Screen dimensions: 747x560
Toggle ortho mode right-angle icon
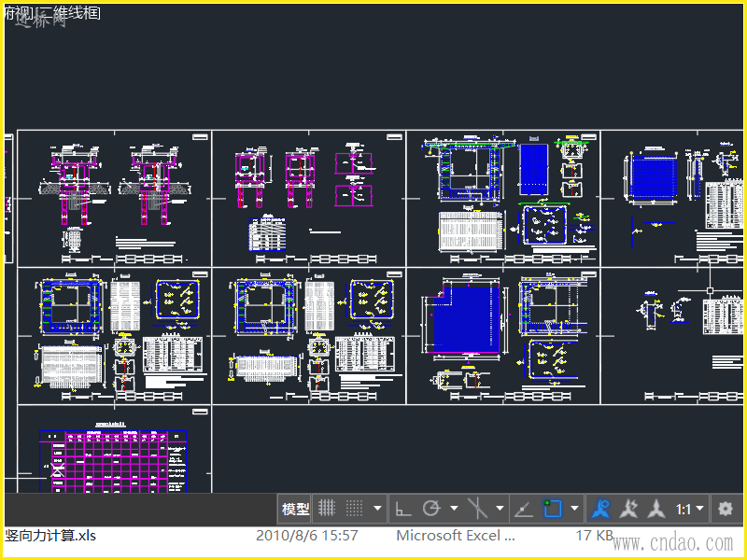tap(403, 509)
